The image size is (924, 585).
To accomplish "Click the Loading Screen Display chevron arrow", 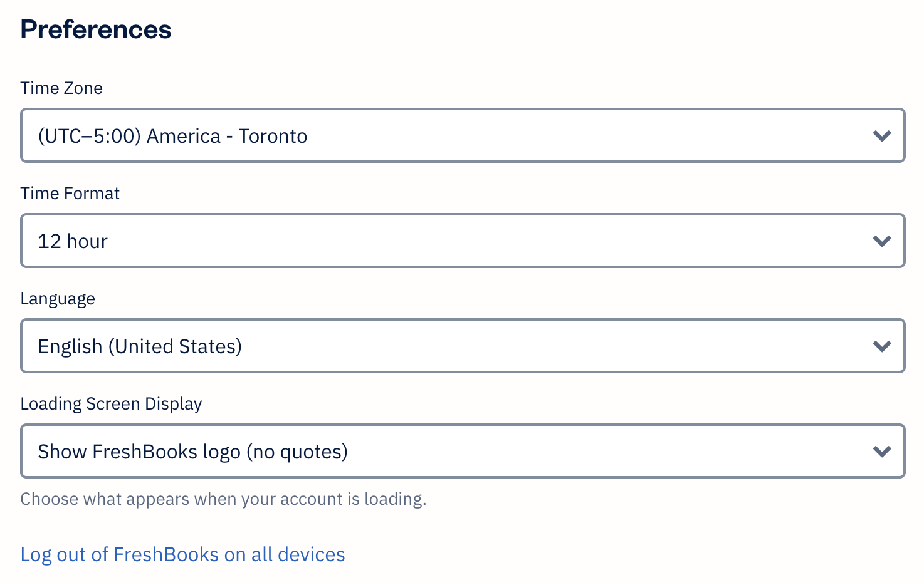I will tap(882, 452).
